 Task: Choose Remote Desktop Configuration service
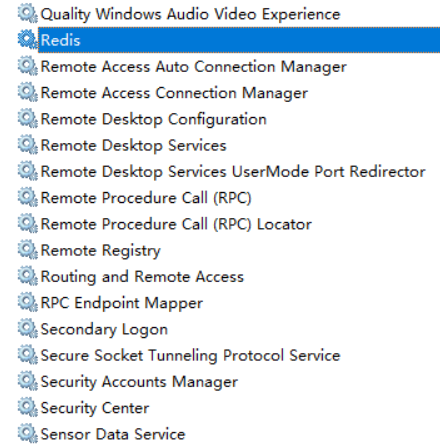(153, 119)
